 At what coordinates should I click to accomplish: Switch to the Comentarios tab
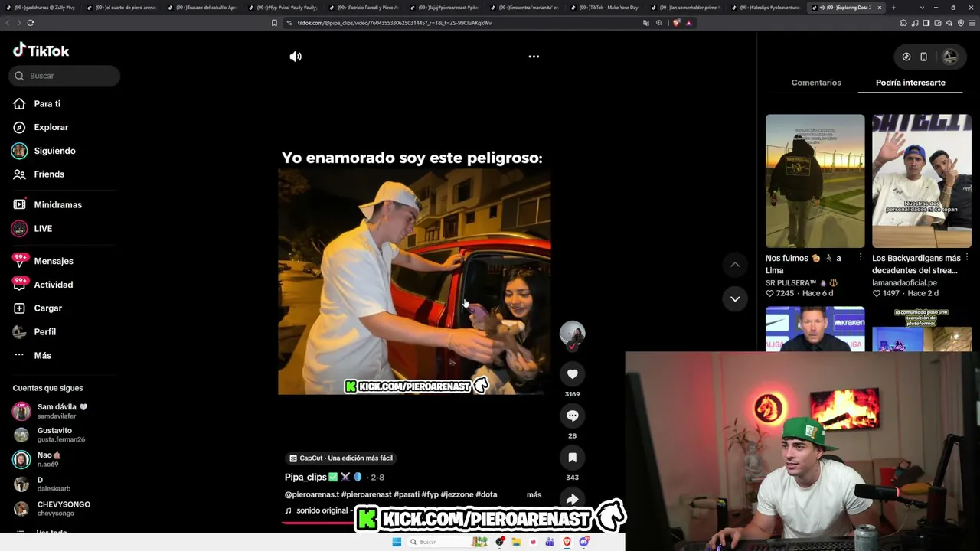pyautogui.click(x=816, y=83)
